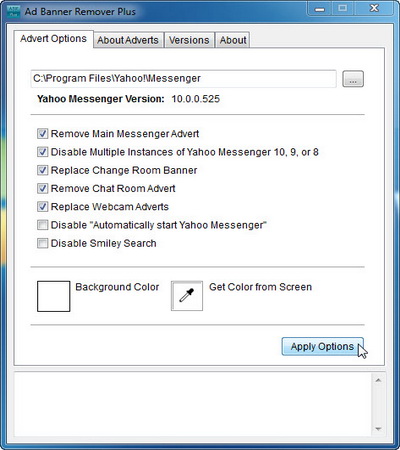Image resolution: width=400 pixels, height=450 pixels.
Task: Click the log scrollbar down arrow
Action: [x=378, y=429]
